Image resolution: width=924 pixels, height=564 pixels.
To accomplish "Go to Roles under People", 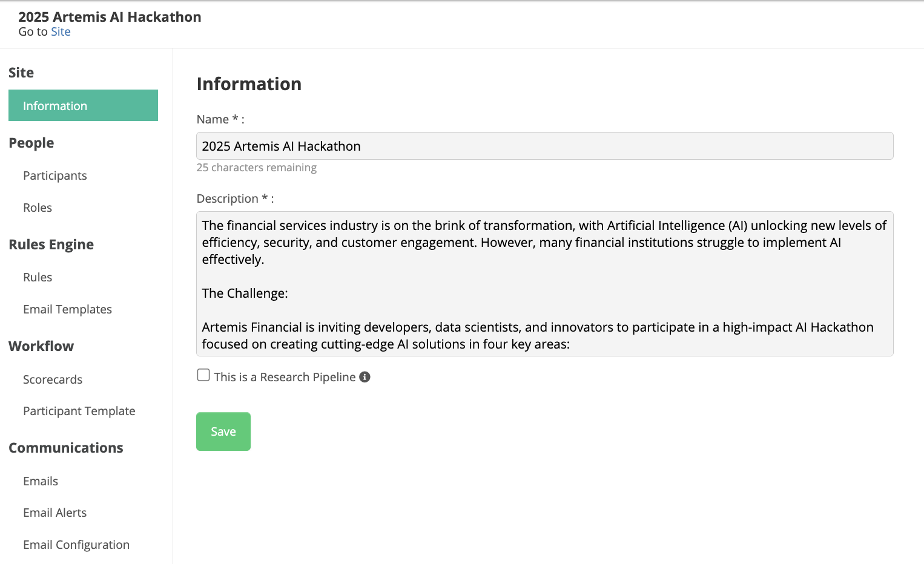I will pos(38,208).
